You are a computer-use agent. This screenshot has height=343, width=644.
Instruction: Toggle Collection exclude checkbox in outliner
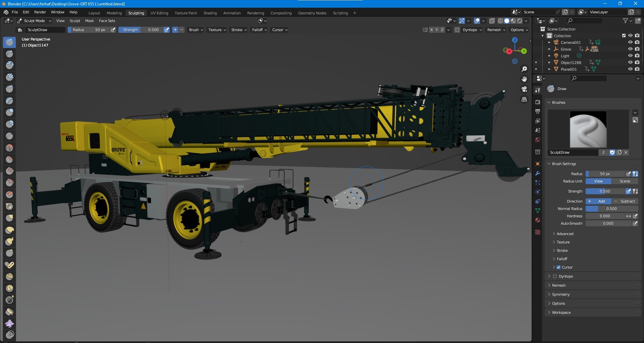[624, 36]
